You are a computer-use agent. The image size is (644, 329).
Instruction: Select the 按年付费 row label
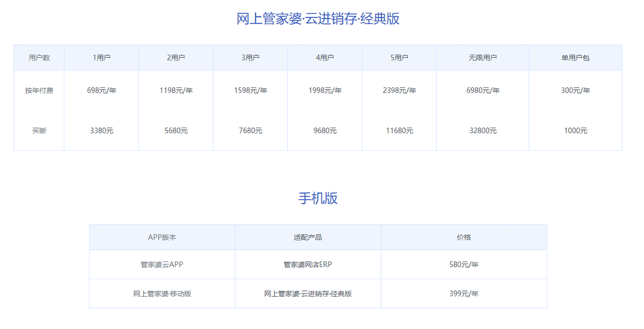39,91
